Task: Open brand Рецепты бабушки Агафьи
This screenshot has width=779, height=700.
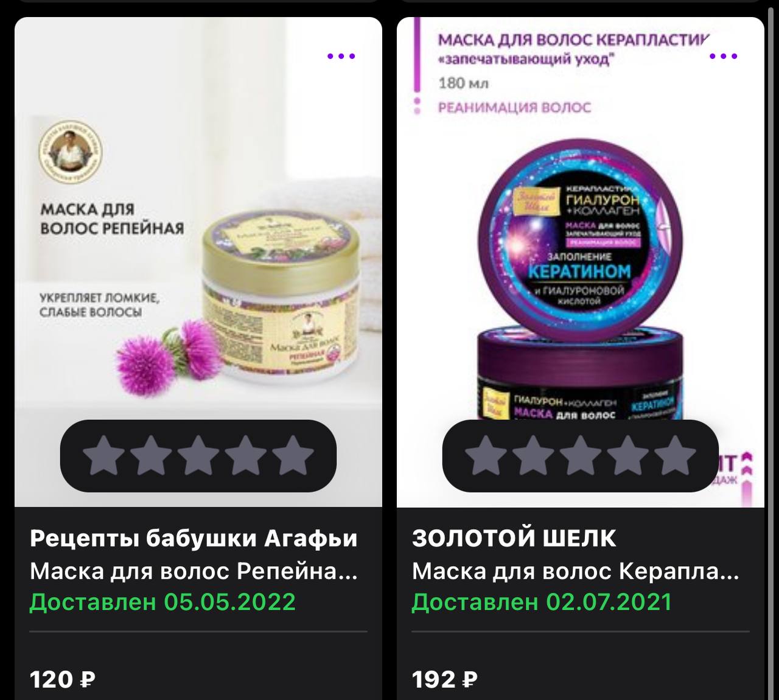Action: click(194, 539)
